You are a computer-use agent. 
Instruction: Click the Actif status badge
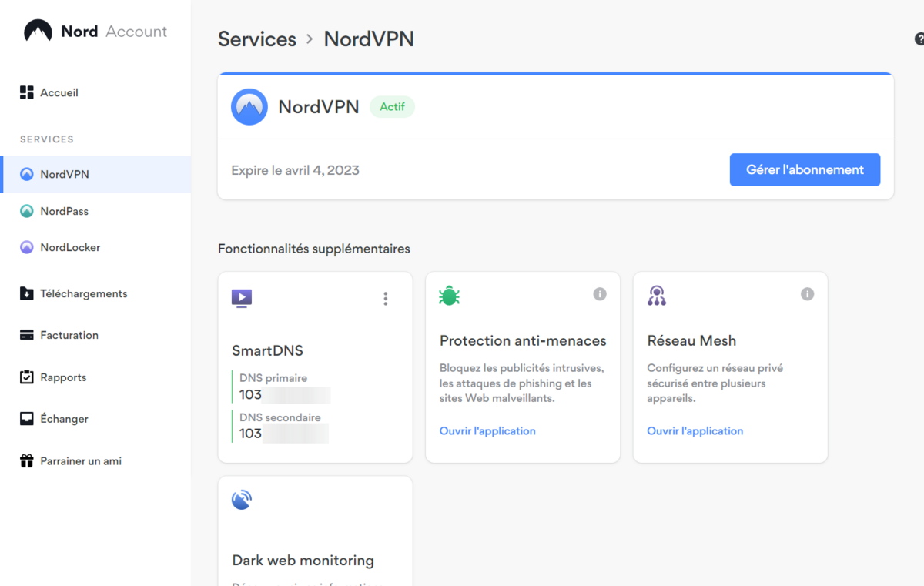[x=392, y=107]
